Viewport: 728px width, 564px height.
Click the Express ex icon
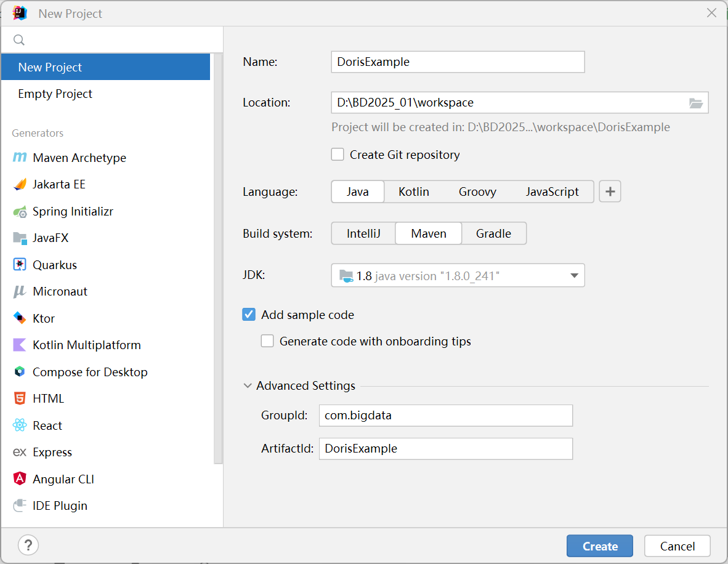click(20, 452)
